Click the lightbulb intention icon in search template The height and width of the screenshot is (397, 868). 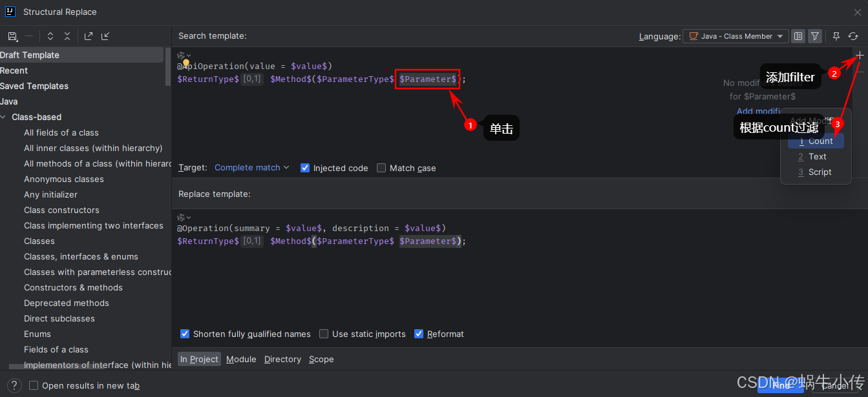click(x=186, y=63)
